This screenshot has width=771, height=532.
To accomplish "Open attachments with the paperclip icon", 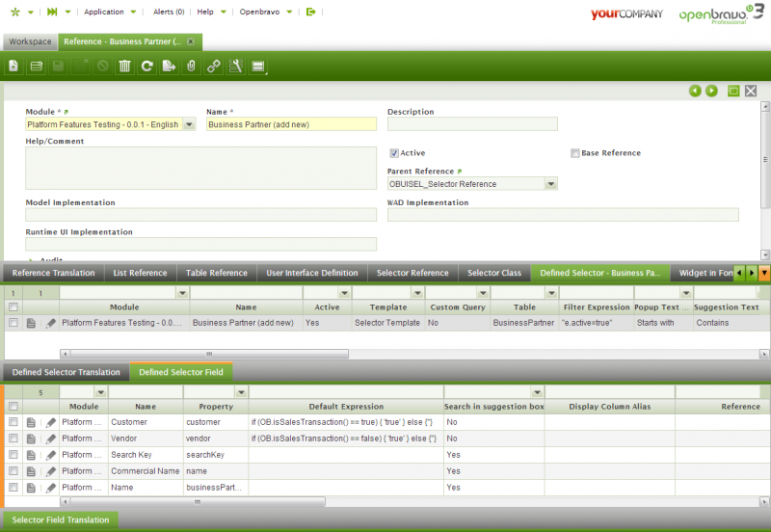I will click(x=191, y=66).
